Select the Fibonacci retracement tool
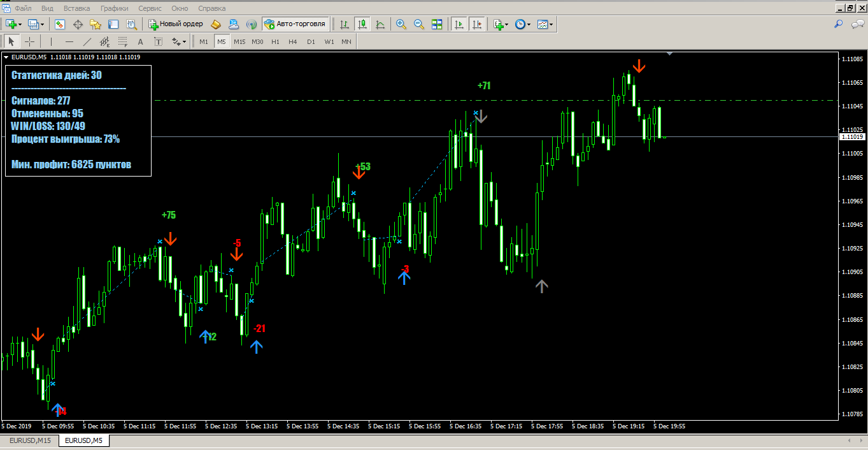The image size is (868, 450). (x=122, y=42)
